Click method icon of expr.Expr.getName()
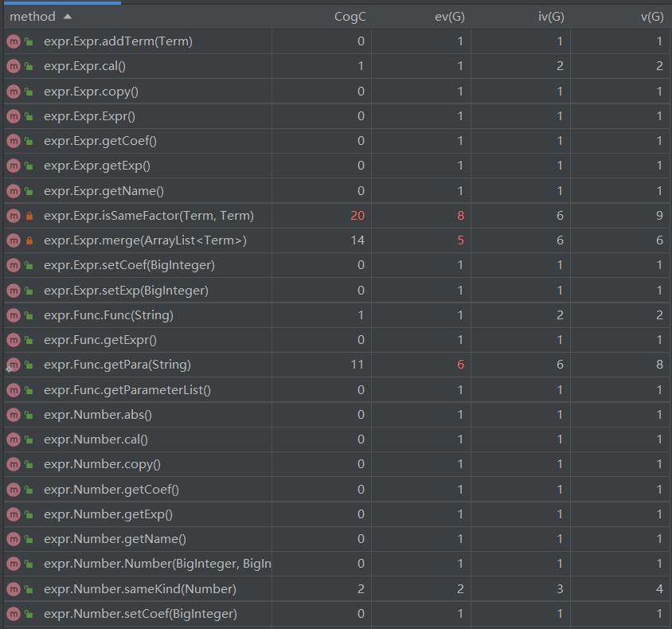Screen dimensions: 672x629 click(x=14, y=190)
